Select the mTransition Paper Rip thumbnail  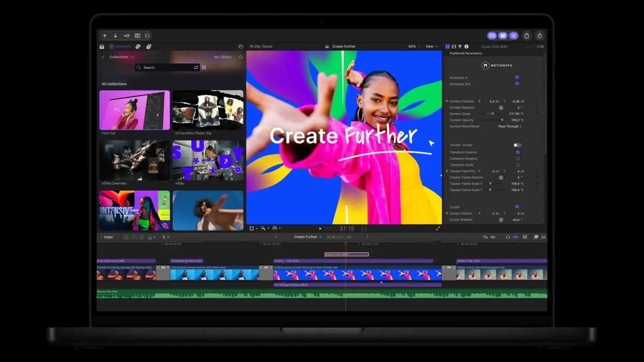pyautogui.click(x=208, y=110)
